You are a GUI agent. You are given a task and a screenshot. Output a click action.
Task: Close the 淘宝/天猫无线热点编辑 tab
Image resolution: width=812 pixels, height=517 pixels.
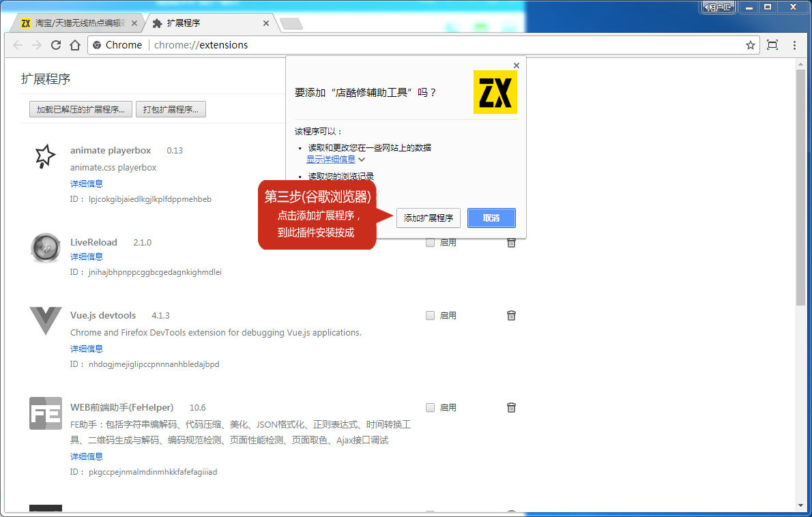pos(134,23)
